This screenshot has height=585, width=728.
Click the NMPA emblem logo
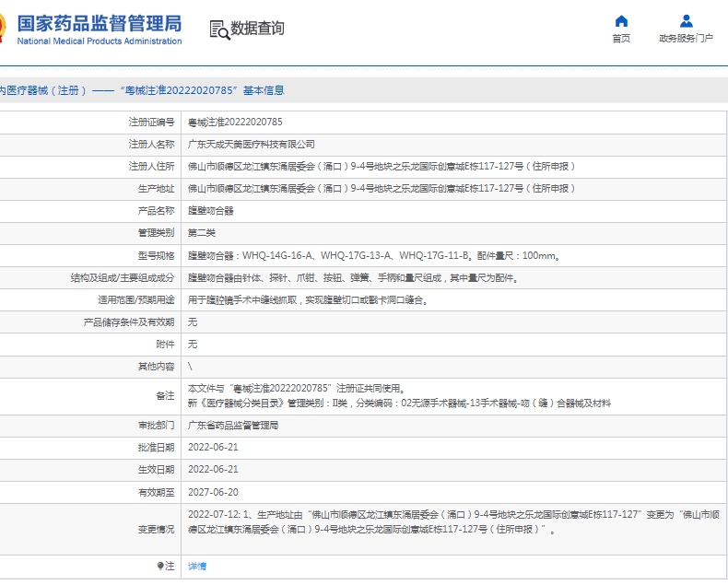(3, 28)
